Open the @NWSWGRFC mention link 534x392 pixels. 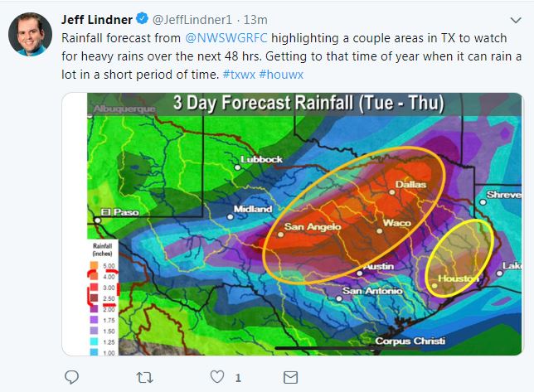(x=224, y=38)
